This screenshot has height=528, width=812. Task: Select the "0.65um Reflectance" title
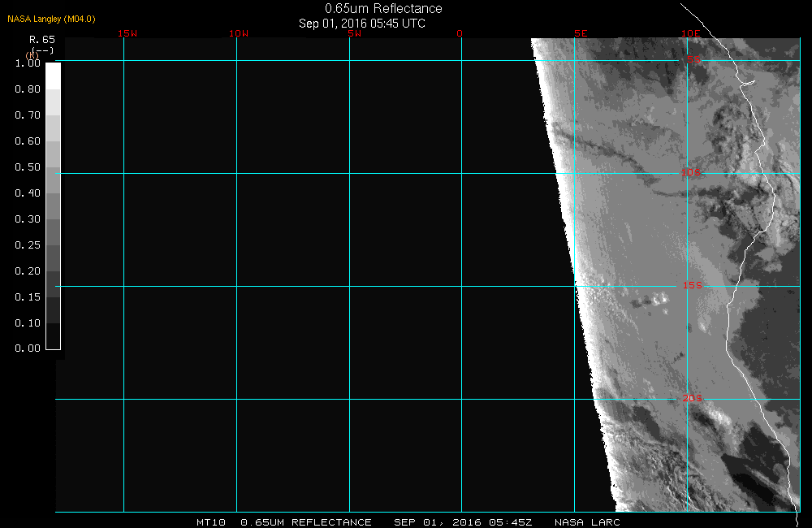[x=384, y=8]
